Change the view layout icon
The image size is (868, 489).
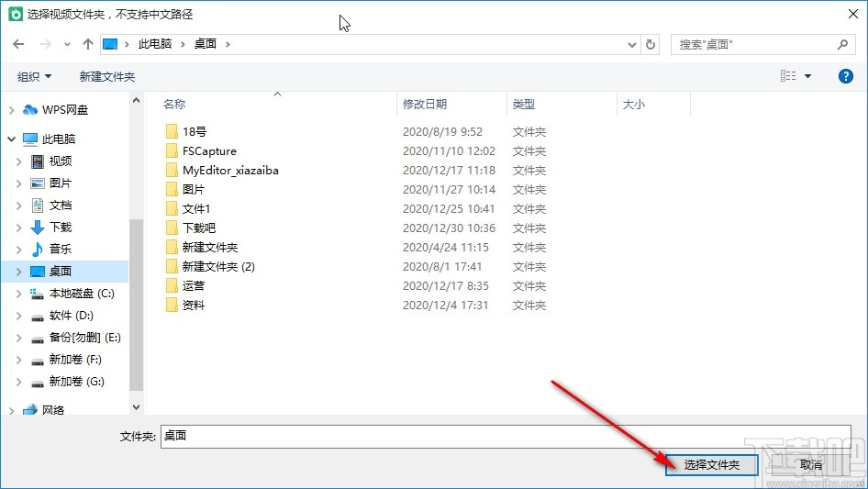point(788,76)
